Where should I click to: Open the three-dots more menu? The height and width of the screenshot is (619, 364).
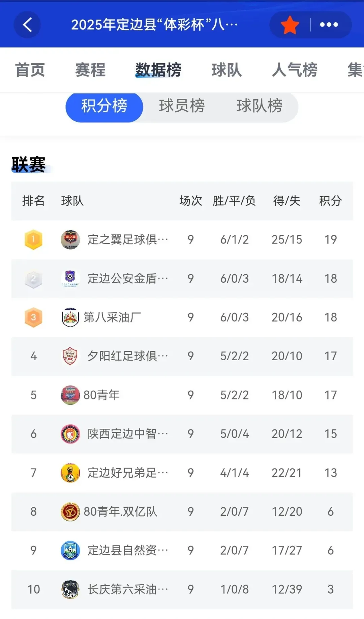(329, 25)
